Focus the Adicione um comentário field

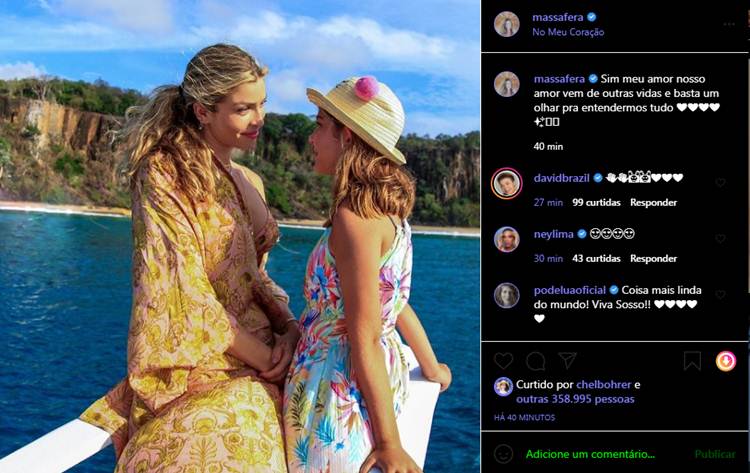coord(590,453)
